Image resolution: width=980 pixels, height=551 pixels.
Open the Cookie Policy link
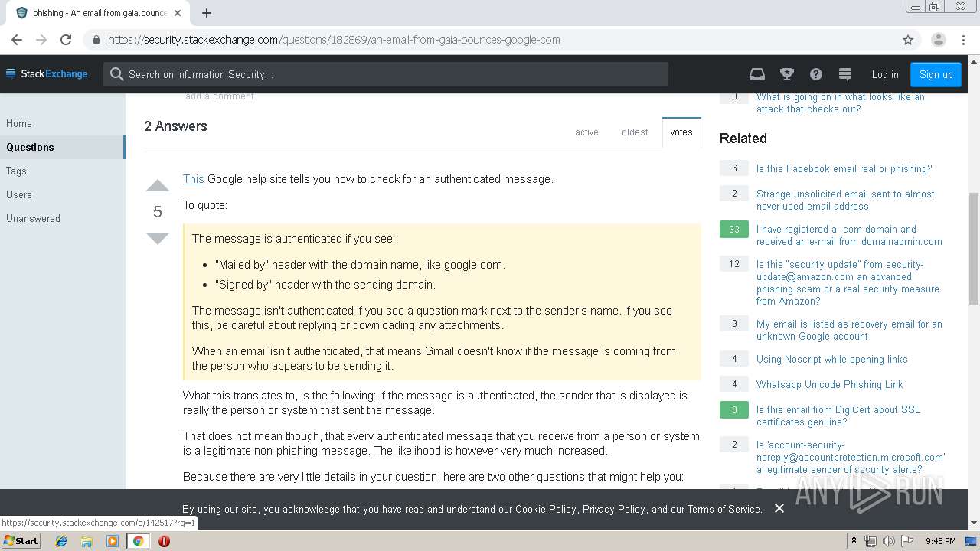click(545, 510)
